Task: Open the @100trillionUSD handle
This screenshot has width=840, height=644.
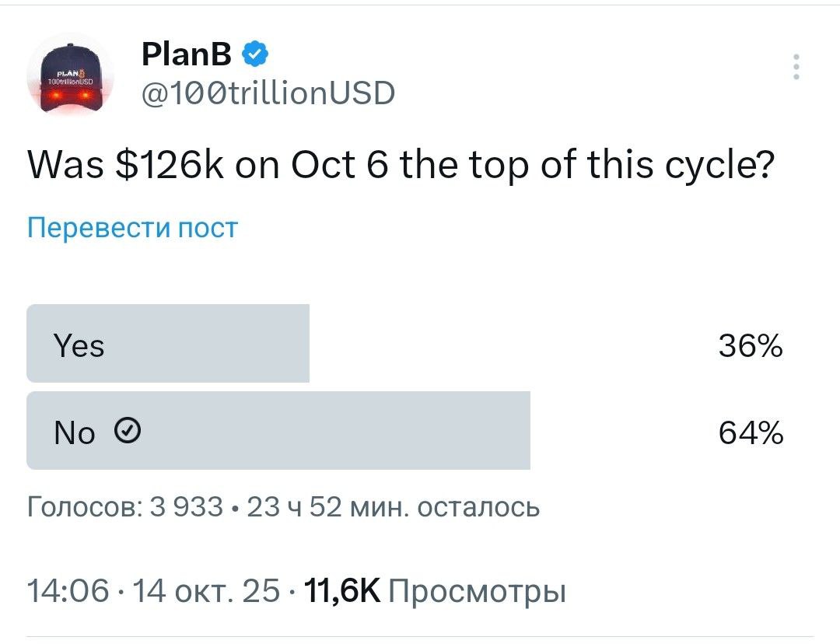Action: pyautogui.click(x=268, y=93)
